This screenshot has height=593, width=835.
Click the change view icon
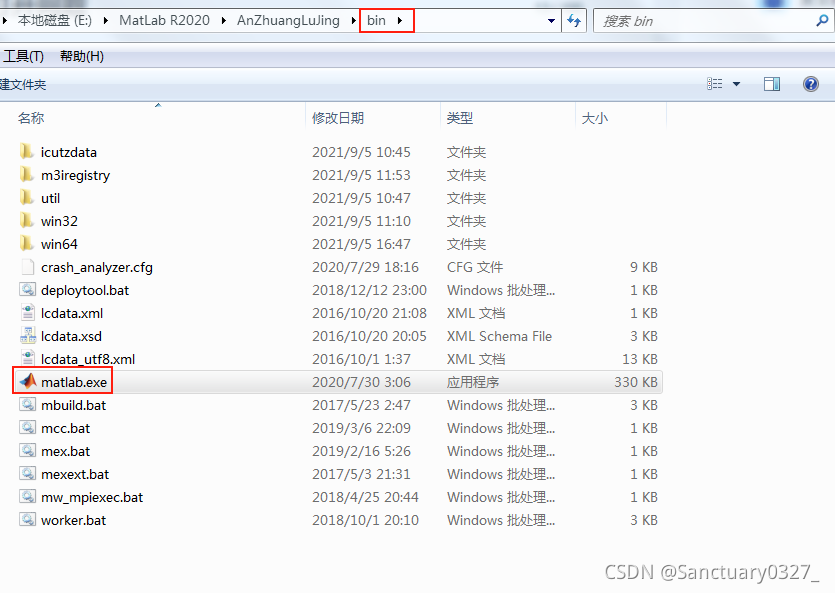[715, 84]
